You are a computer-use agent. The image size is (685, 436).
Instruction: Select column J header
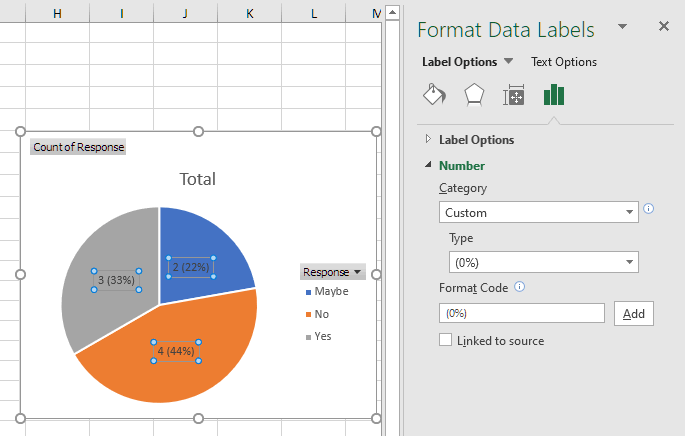(x=185, y=14)
